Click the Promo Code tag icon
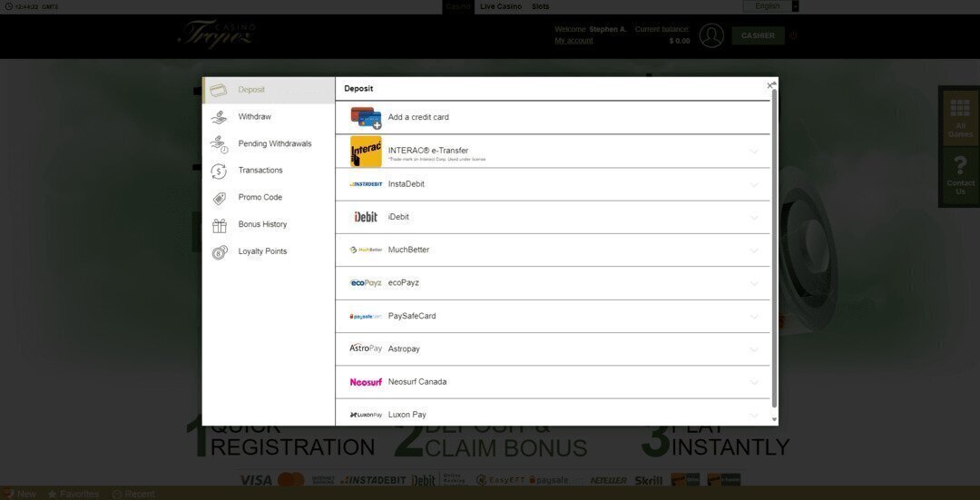 (x=219, y=198)
